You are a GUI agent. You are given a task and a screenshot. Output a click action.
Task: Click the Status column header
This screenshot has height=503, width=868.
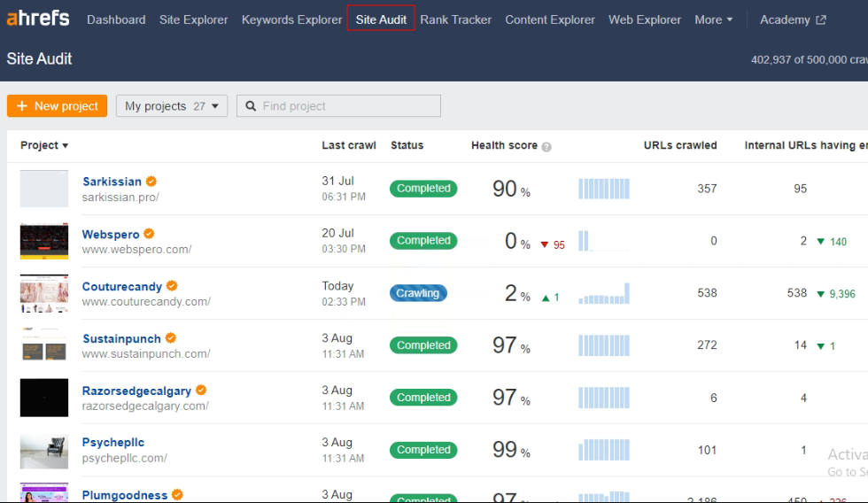407,145
